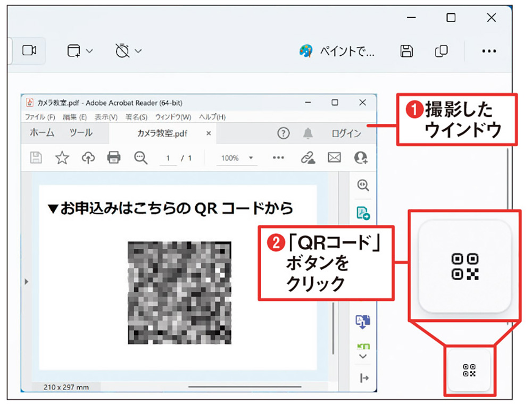Click the small QR code scan button

tap(469, 371)
